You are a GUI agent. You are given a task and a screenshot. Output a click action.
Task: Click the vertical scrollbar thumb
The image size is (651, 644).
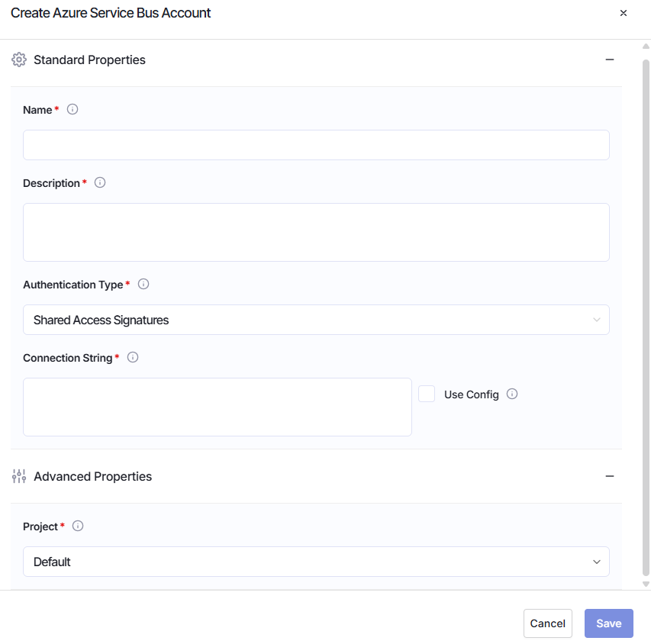(646, 317)
